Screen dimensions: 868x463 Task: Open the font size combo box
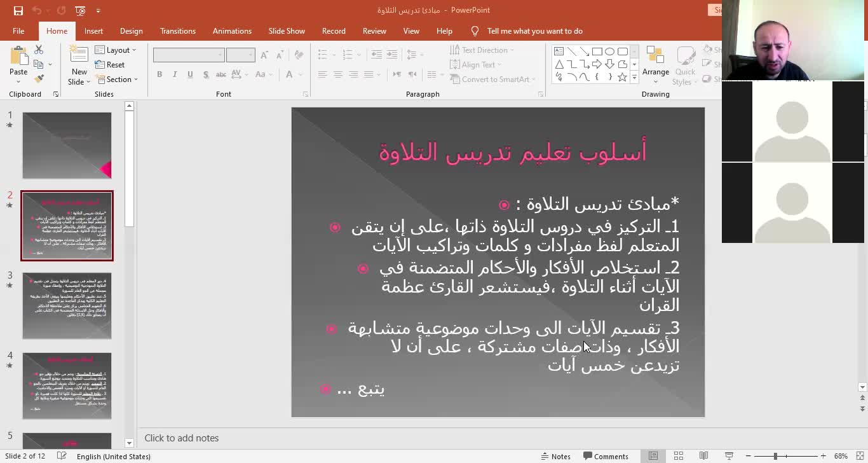241,55
